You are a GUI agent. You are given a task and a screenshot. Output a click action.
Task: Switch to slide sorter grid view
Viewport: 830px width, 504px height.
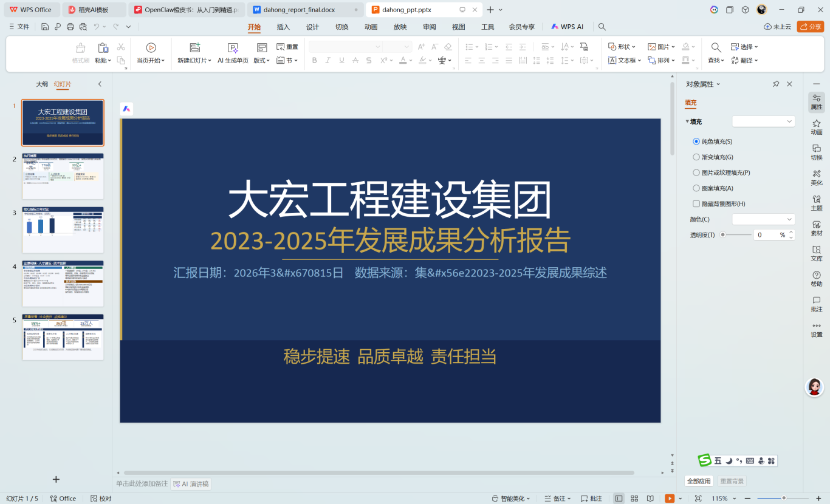click(634, 499)
